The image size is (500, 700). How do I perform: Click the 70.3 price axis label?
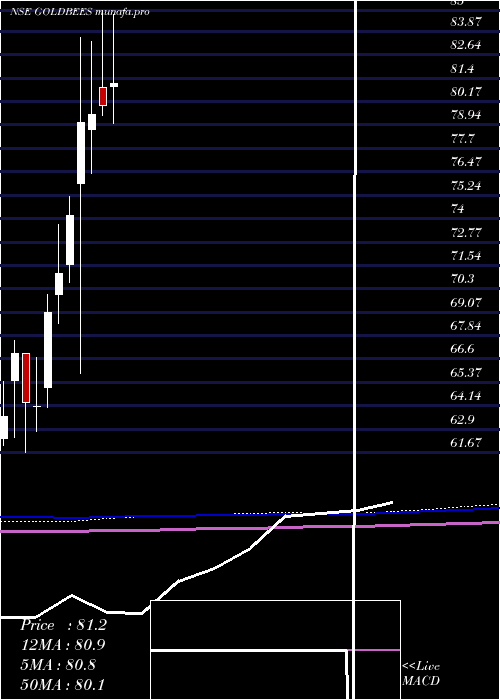[462, 279]
